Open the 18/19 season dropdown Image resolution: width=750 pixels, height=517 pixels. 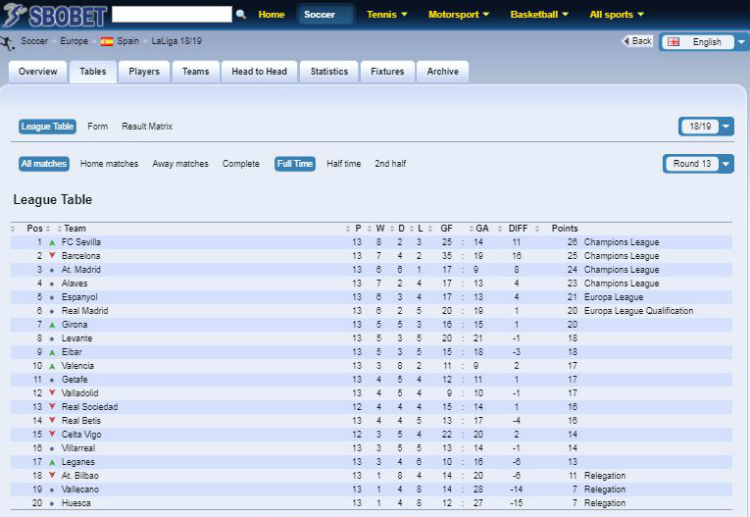706,127
